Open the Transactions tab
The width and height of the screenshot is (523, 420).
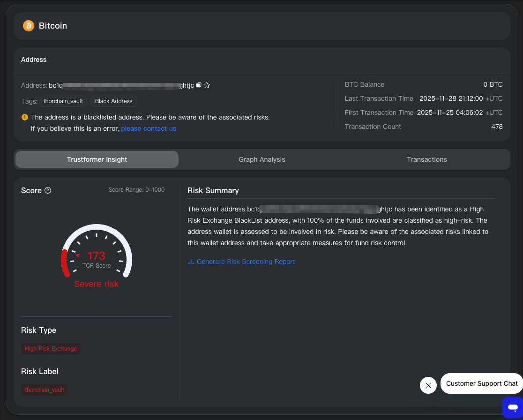(426, 159)
